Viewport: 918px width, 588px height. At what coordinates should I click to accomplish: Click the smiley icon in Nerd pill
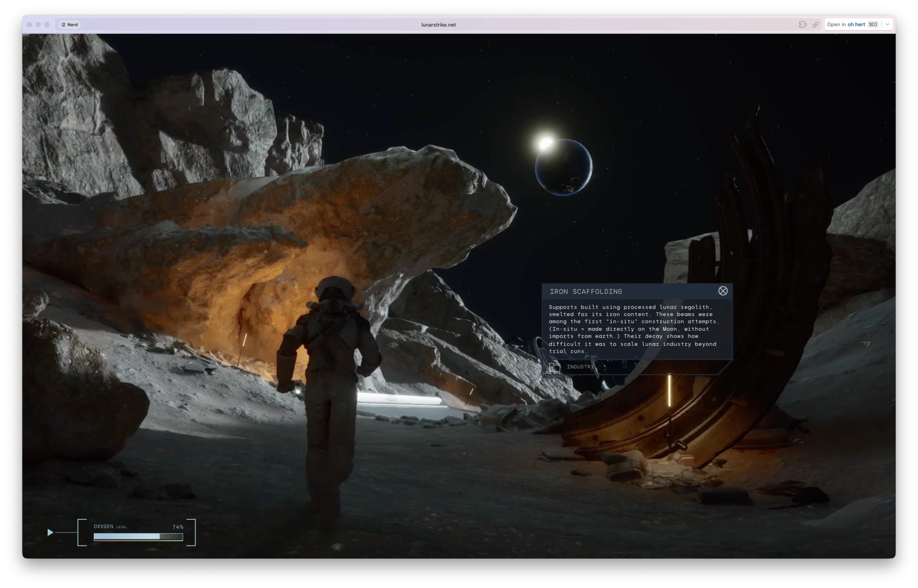click(63, 25)
